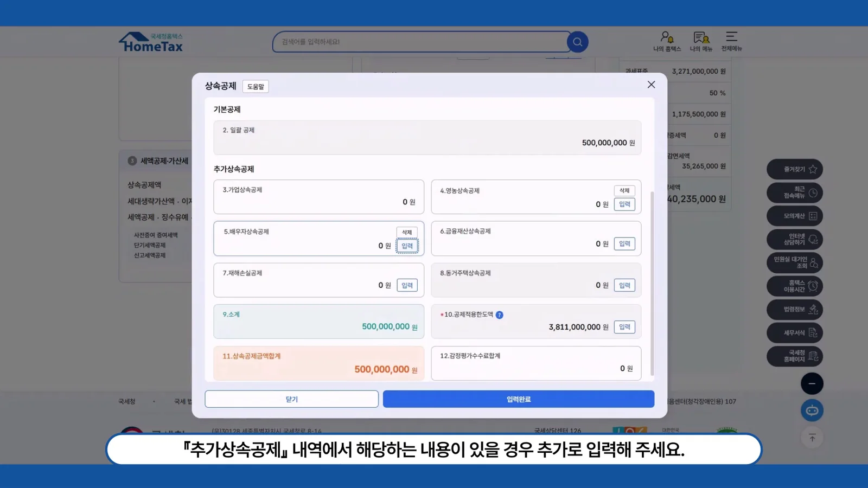Select 단기세액공제 in left menu
Image resolution: width=868 pixels, height=488 pixels.
point(150,245)
